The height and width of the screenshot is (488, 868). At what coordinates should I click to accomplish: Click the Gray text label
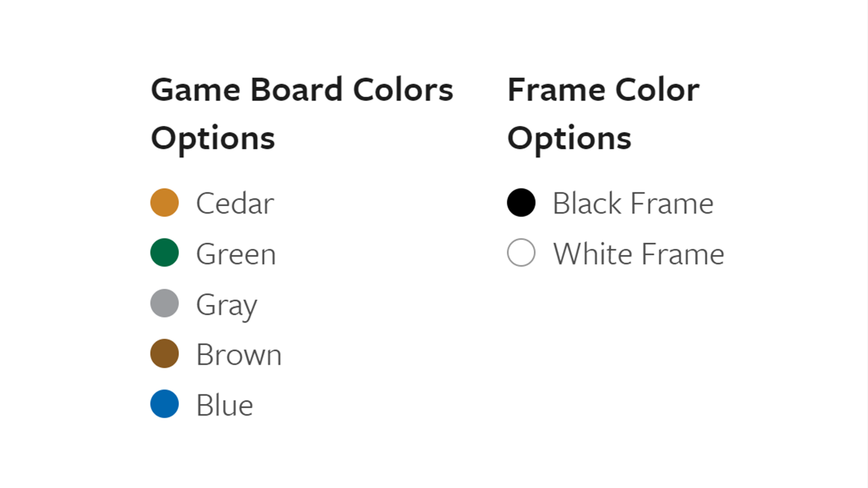(x=226, y=306)
